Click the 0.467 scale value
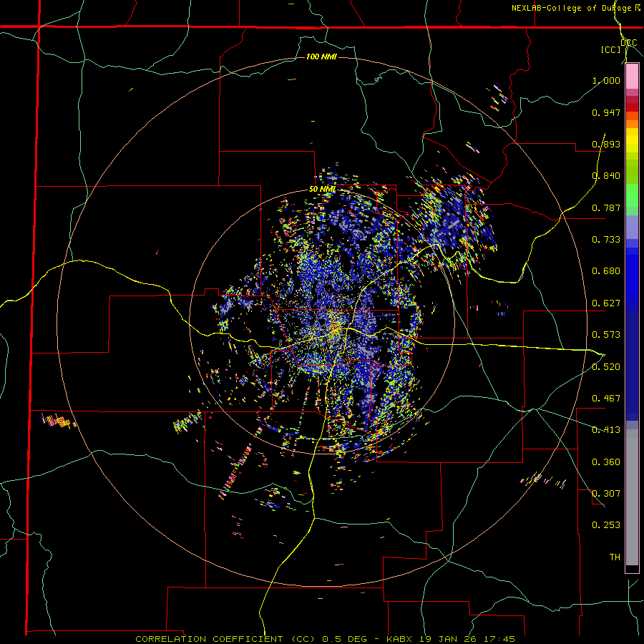Image resolution: width=644 pixels, height=644 pixels. 606,399
